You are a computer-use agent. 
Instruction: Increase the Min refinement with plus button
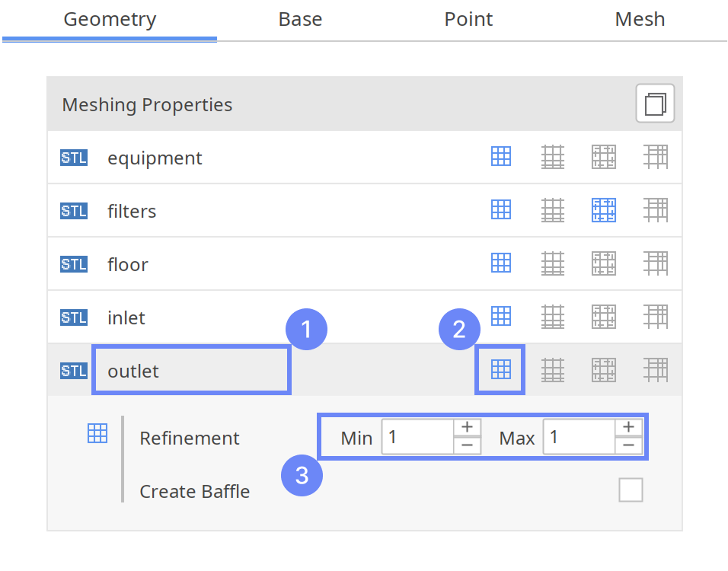click(x=467, y=428)
